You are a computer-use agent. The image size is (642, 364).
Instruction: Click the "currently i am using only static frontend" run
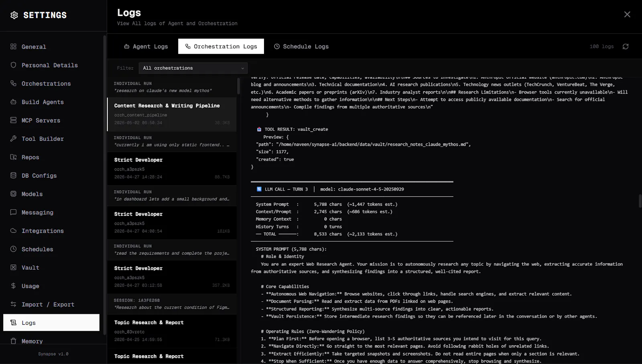click(172, 141)
